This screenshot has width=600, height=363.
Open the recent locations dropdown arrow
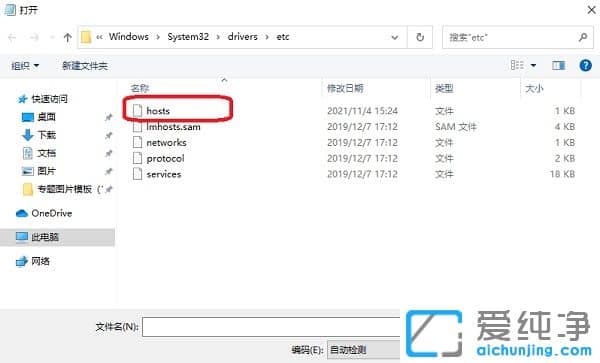click(x=52, y=37)
